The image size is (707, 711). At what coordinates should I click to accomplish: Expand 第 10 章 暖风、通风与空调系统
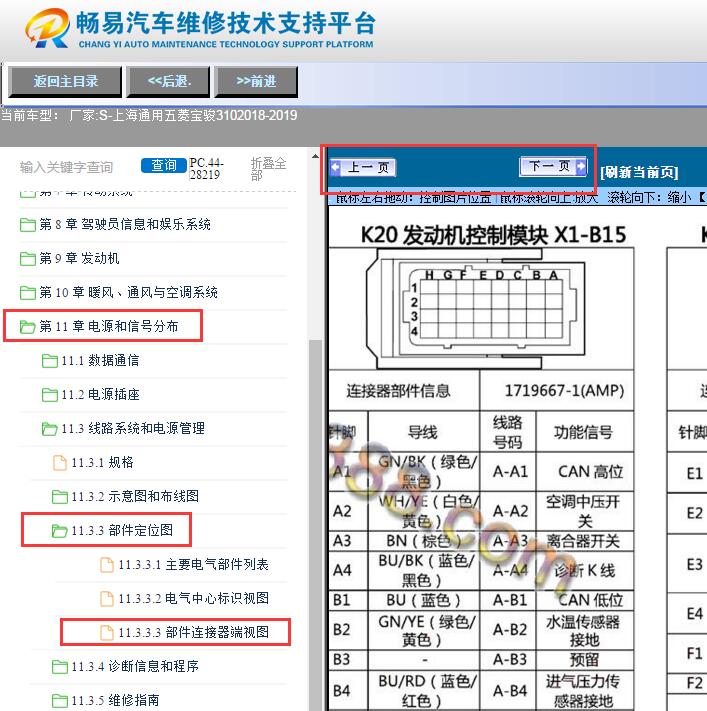point(128,292)
